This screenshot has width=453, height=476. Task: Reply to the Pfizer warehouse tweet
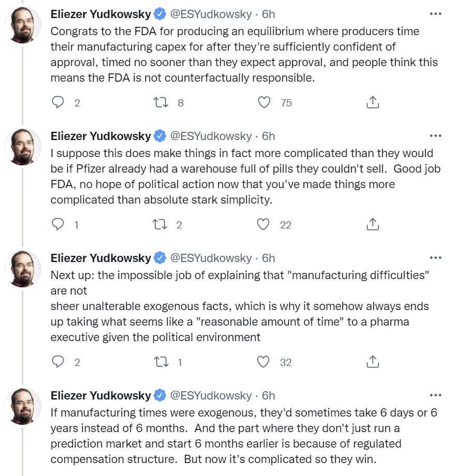coord(59,224)
